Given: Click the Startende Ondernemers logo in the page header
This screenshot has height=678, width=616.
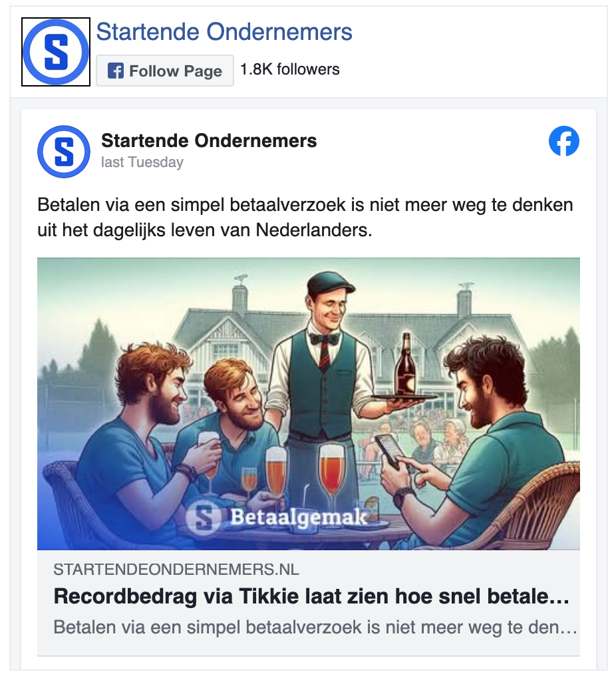Looking at the screenshot, I should (56, 52).
